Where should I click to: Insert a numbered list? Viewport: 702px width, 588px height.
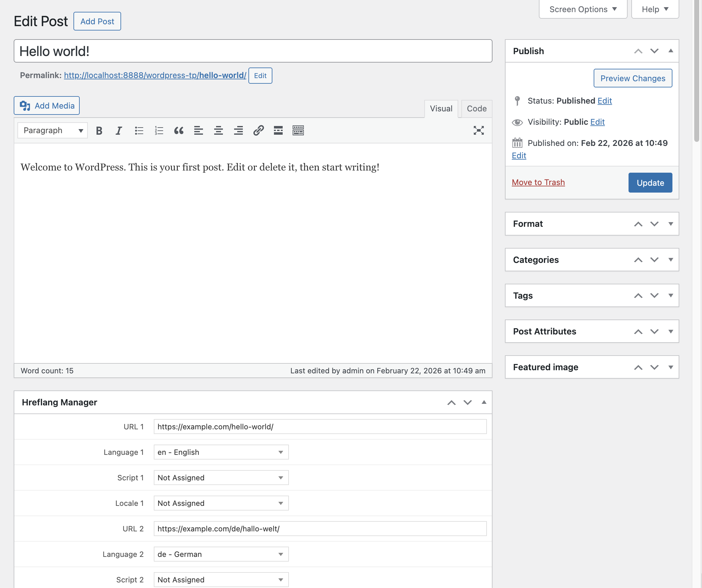coord(159,131)
